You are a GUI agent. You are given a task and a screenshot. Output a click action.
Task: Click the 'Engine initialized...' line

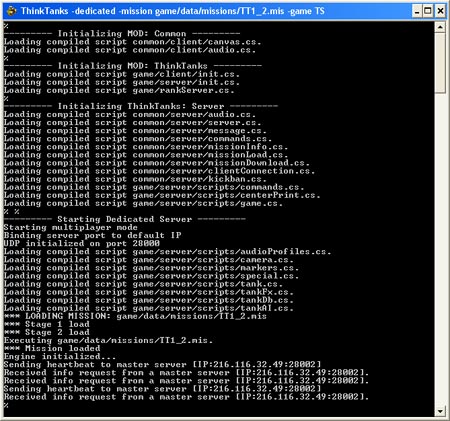click(60, 356)
